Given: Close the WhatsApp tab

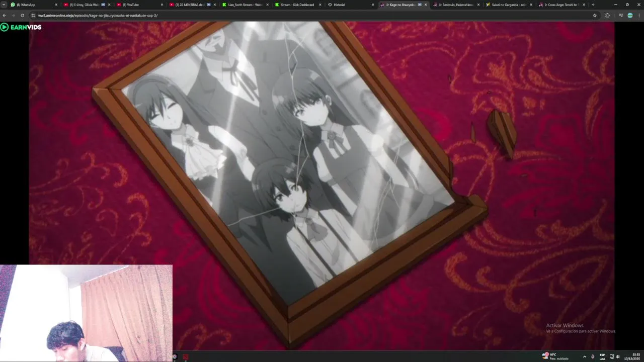Looking at the screenshot, I should [x=56, y=5].
